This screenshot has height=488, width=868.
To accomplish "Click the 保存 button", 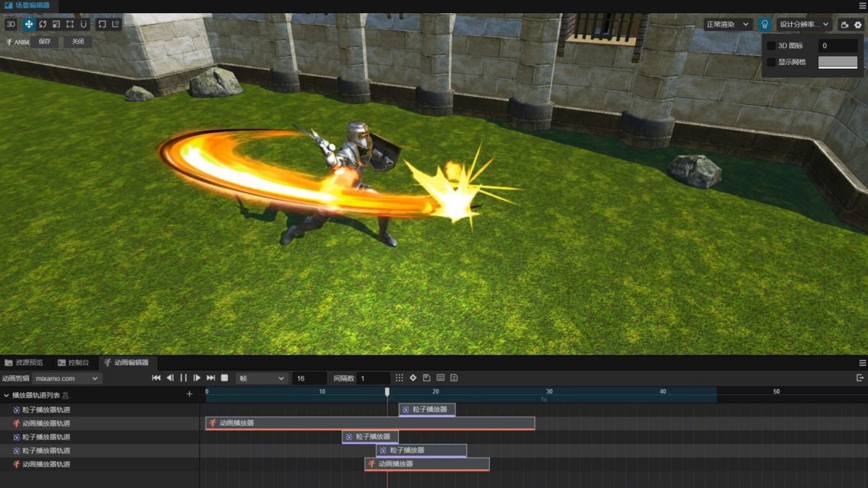I will click(x=44, y=42).
